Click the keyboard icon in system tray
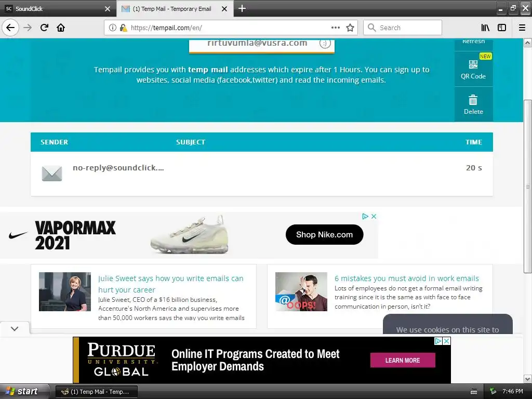 click(x=474, y=392)
